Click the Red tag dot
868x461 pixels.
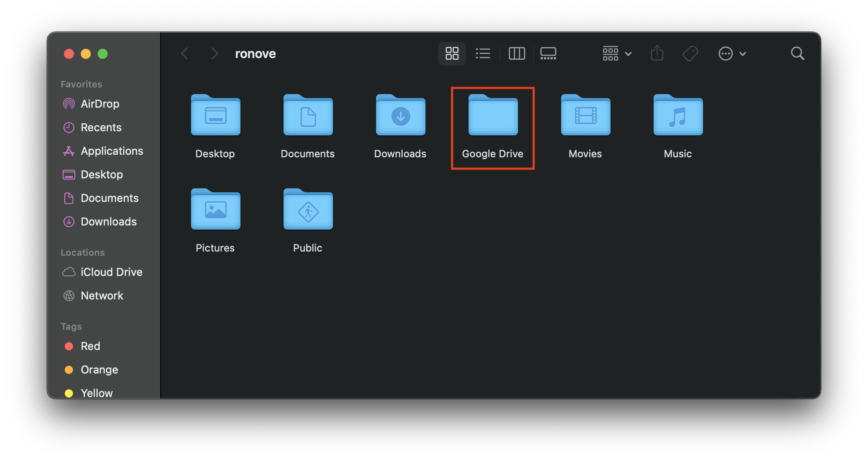pyautogui.click(x=69, y=346)
